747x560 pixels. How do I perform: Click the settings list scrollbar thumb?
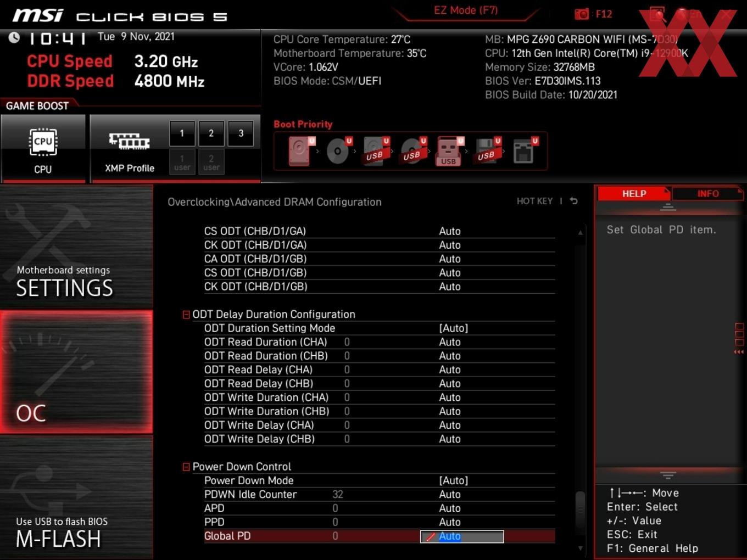(580, 511)
